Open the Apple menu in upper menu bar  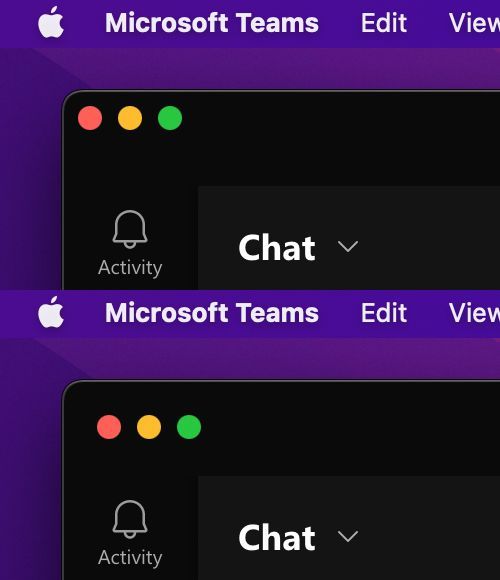(x=51, y=22)
